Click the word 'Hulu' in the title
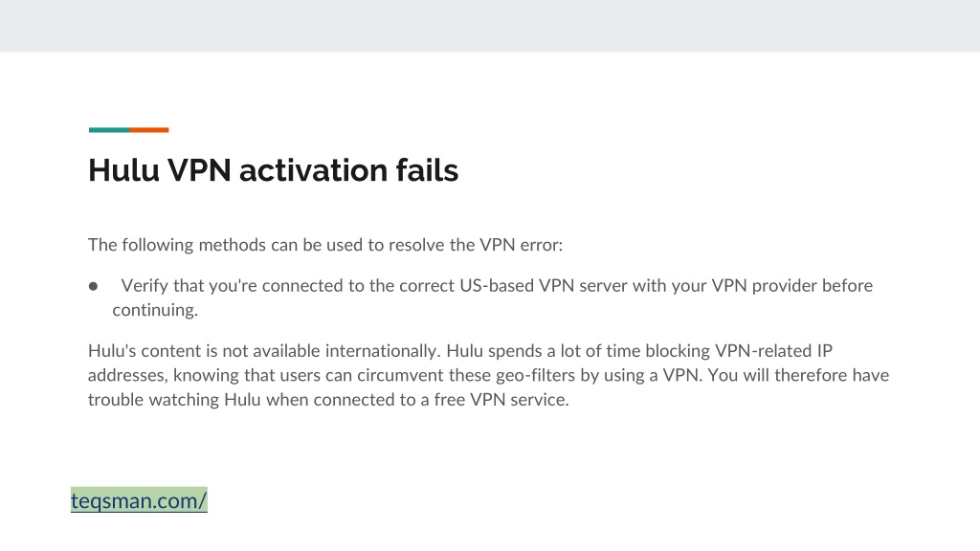980x551 pixels. [123, 170]
